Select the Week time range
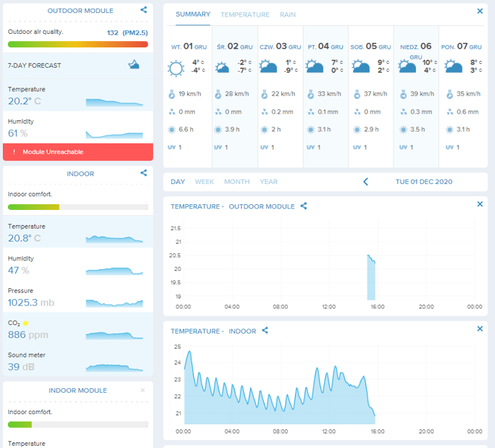This screenshot has height=448, width=495. (204, 182)
